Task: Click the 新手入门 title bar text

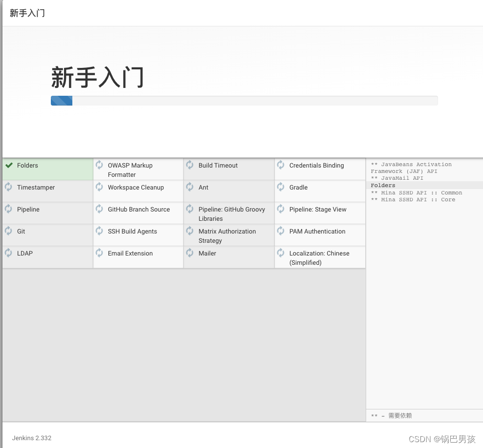Action: coord(27,13)
